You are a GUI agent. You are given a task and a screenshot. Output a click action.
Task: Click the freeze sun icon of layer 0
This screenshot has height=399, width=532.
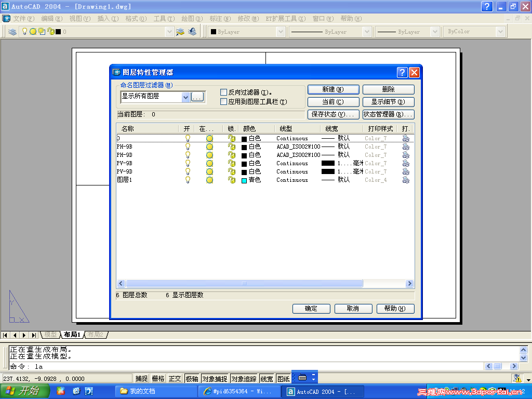coord(210,138)
